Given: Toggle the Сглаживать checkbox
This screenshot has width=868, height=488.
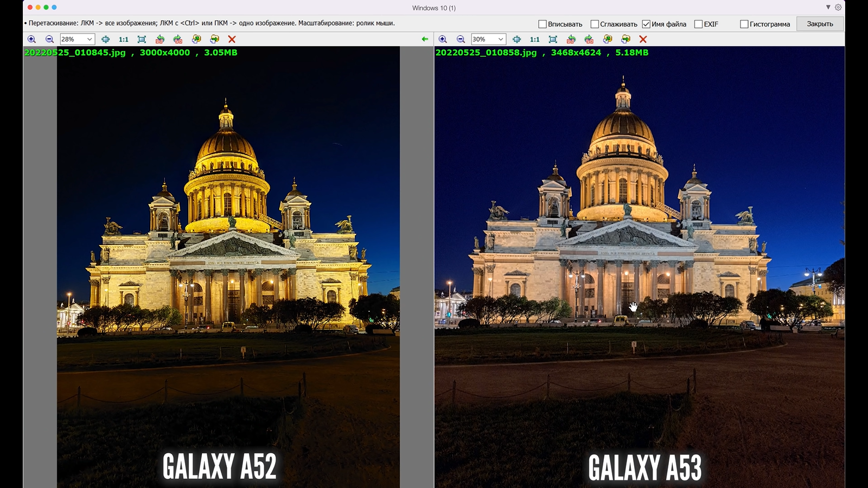Looking at the screenshot, I should click(x=595, y=24).
